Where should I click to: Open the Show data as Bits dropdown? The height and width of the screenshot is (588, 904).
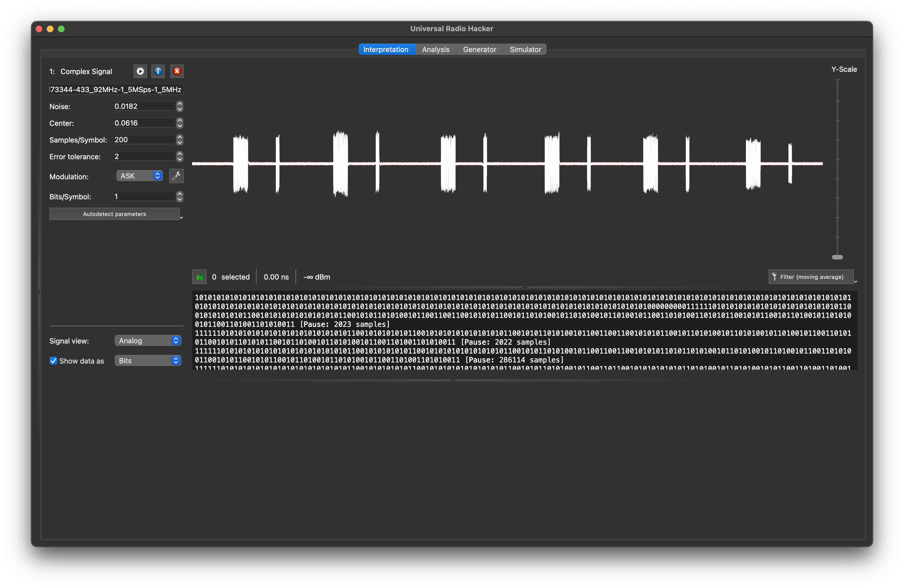tap(148, 361)
